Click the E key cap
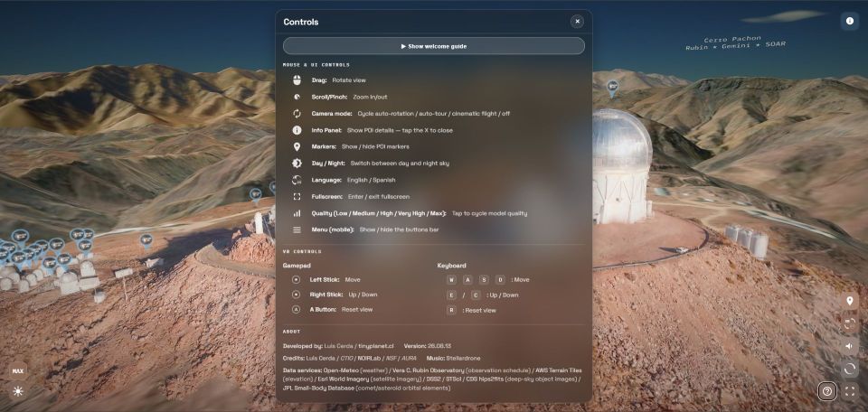Viewport: 868px width, 412px height. pyautogui.click(x=452, y=295)
